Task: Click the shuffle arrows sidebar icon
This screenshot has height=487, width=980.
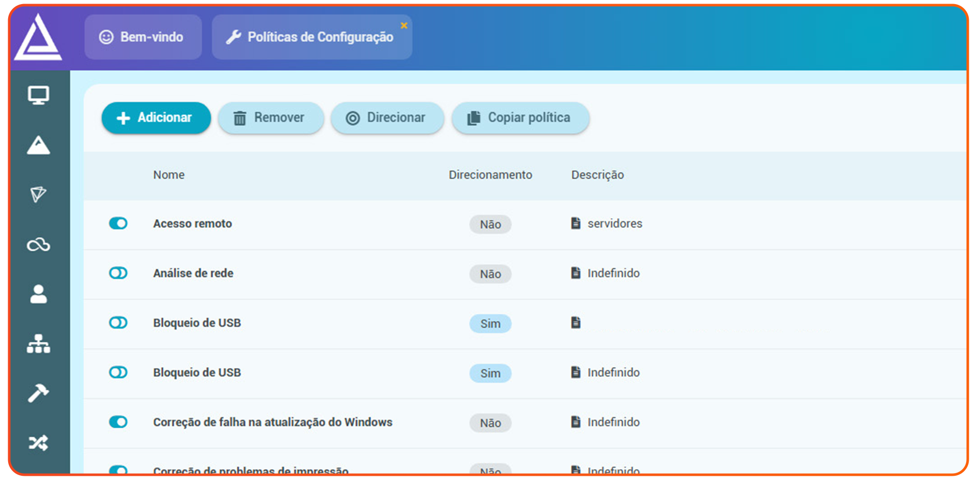Action: [x=38, y=443]
